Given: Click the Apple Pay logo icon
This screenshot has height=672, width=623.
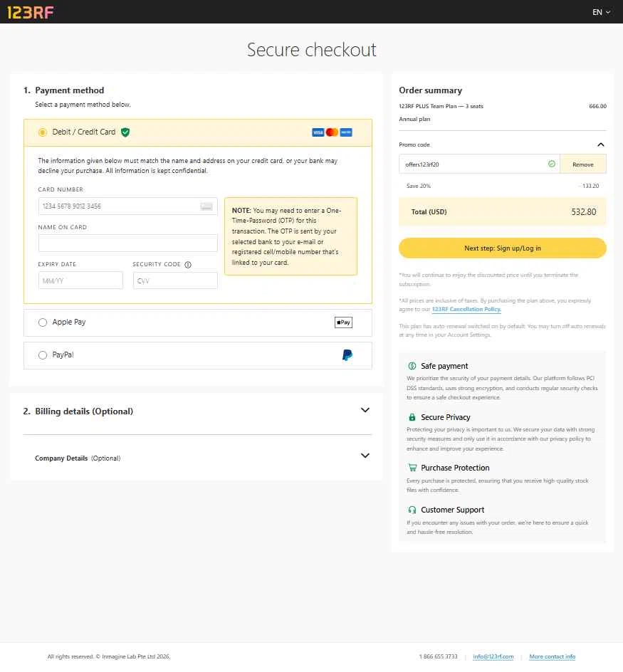Looking at the screenshot, I should [343, 322].
